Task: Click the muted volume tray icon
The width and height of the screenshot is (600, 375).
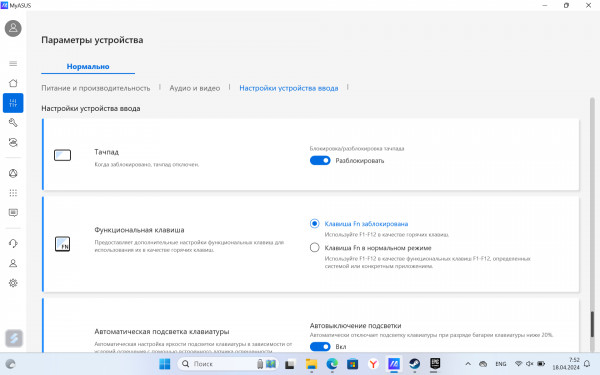Action: tap(530, 364)
